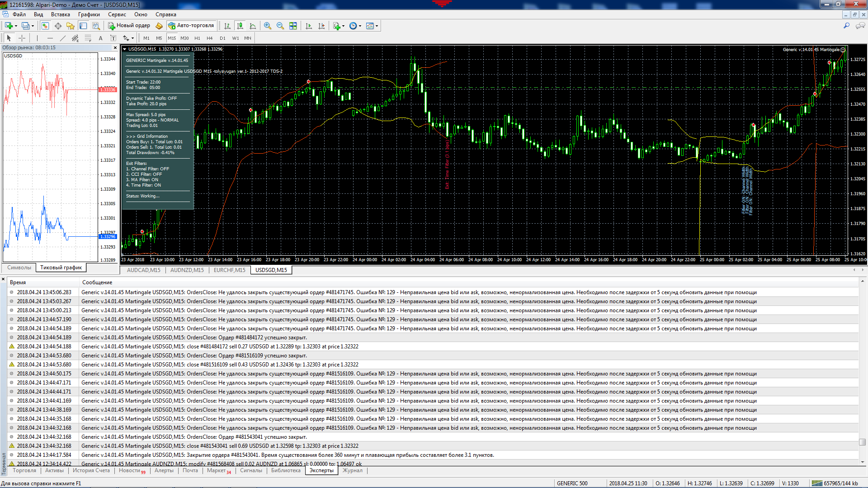This screenshot has height=488, width=868.
Task: Select the H1 timeframe button
Action: [x=197, y=38]
